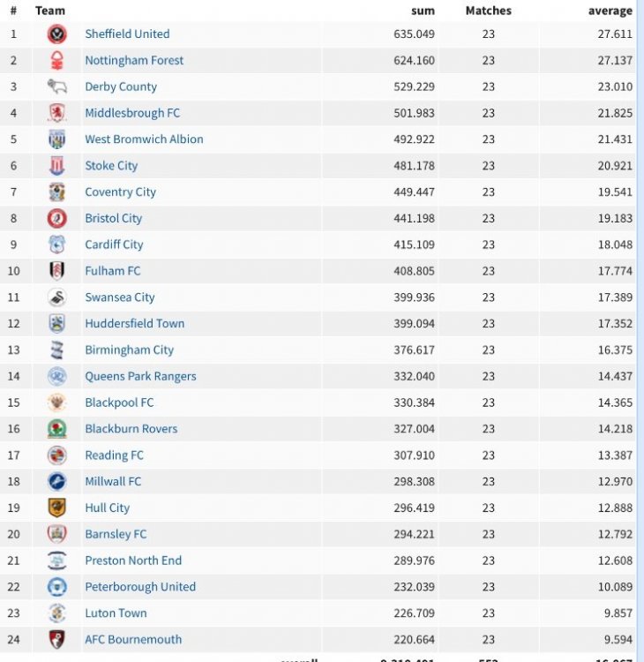
Task: Open the Middlesbrough FC team link
Action: (132, 113)
